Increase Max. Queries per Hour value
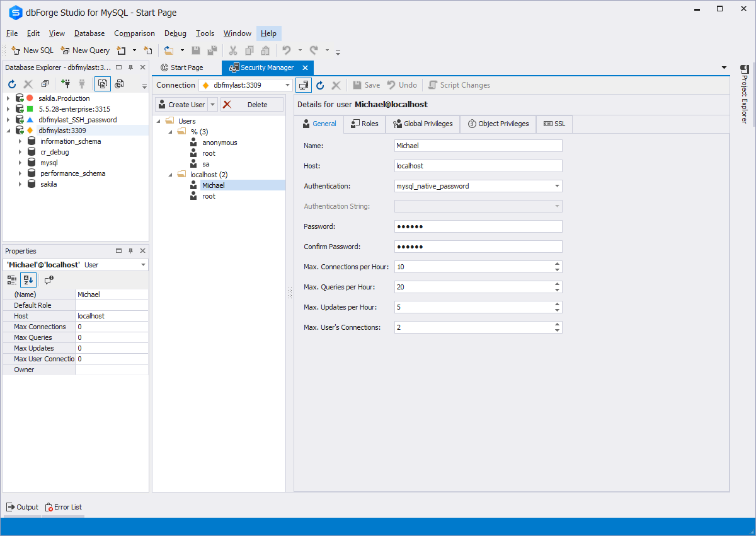Image resolution: width=756 pixels, height=536 pixels. pyautogui.click(x=557, y=284)
